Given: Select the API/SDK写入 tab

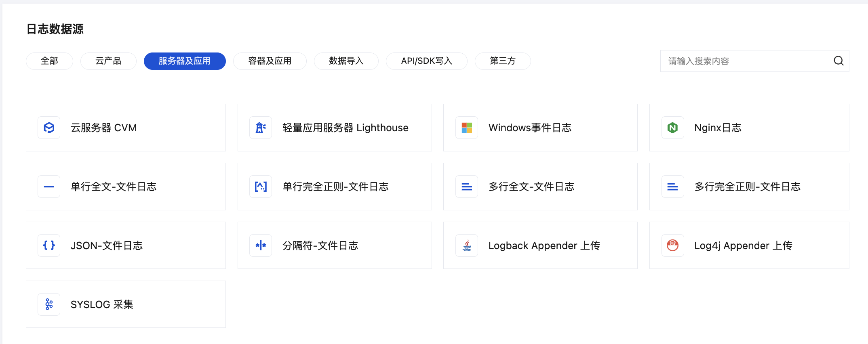Looking at the screenshot, I should pyautogui.click(x=426, y=61).
